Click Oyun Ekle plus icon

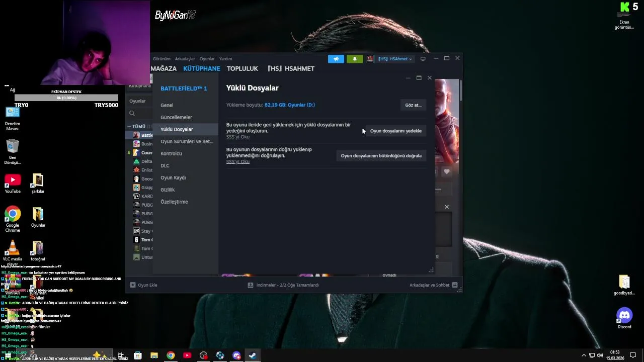click(x=133, y=285)
